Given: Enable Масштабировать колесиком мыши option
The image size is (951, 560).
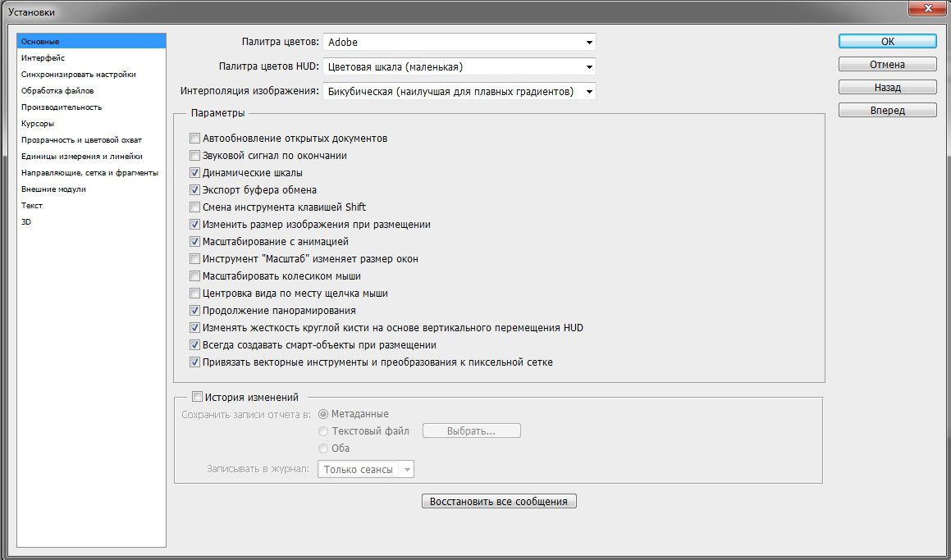Looking at the screenshot, I should pyautogui.click(x=195, y=276).
